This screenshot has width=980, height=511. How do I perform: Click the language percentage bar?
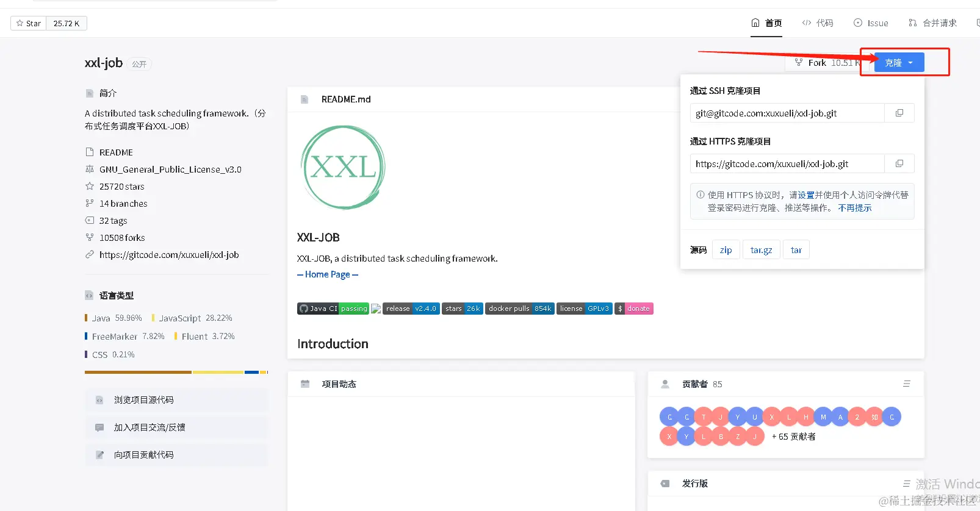pyautogui.click(x=176, y=372)
